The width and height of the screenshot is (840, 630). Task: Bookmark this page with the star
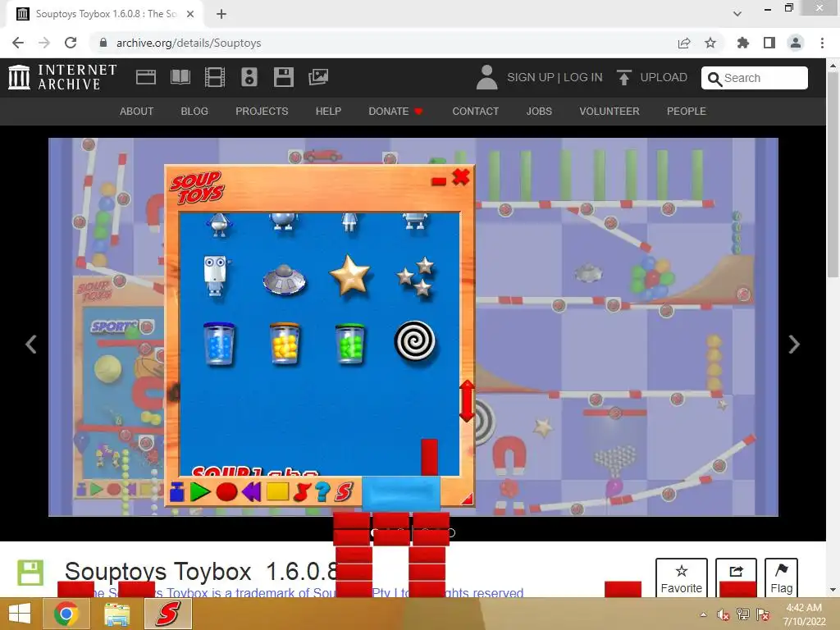point(710,43)
